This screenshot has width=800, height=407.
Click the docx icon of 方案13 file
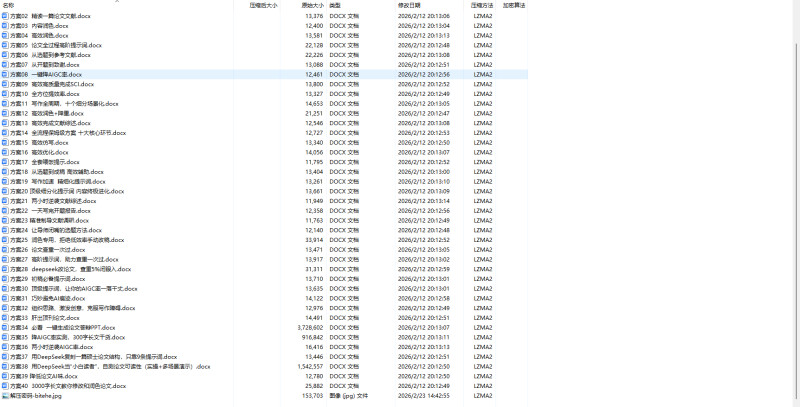[x=5, y=123]
